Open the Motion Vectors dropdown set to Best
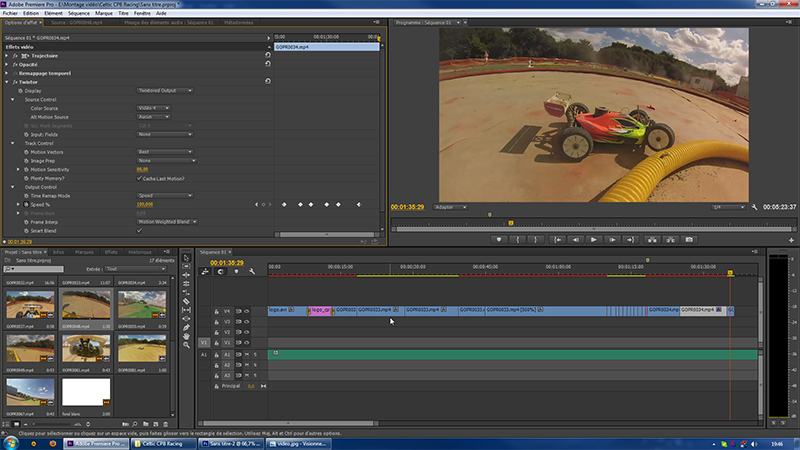The height and width of the screenshot is (450, 800). (165, 152)
